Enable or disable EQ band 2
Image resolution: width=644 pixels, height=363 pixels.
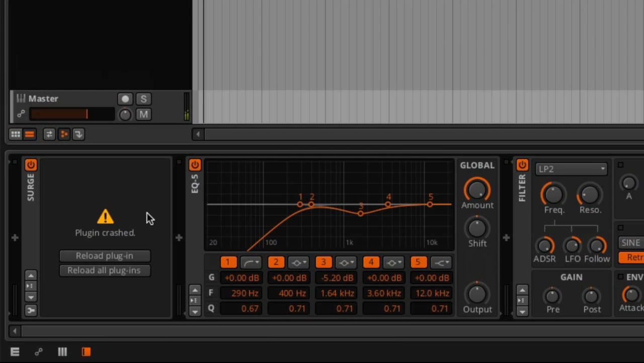[x=276, y=262]
